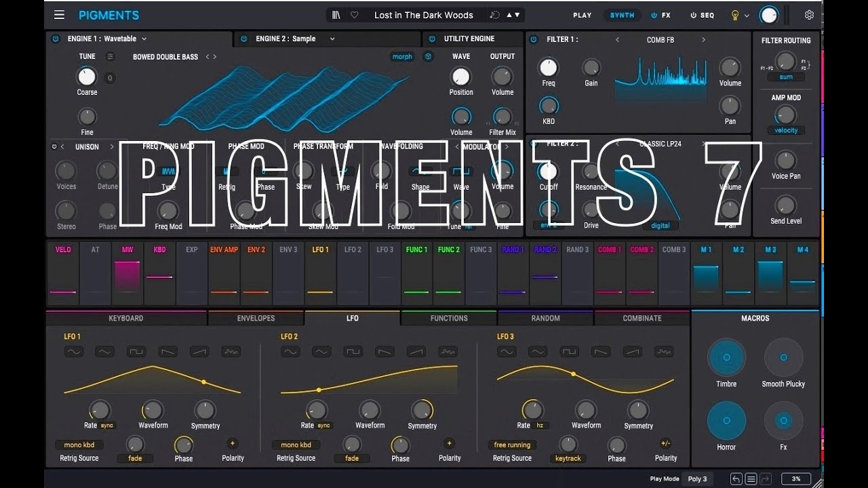Click the Filter 1 comb response display
The height and width of the screenshot is (488, 868).
[659, 81]
